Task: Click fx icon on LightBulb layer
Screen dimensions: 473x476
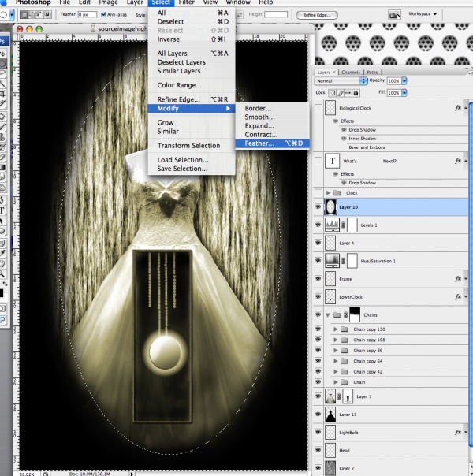Action: pos(458,432)
